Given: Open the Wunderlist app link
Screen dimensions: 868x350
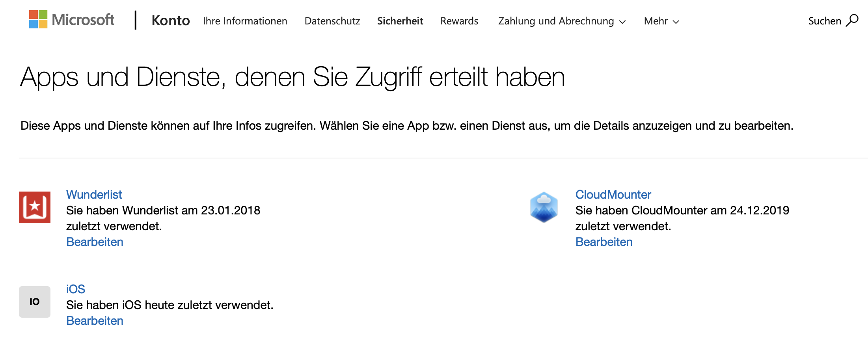Looking at the screenshot, I should pos(94,194).
